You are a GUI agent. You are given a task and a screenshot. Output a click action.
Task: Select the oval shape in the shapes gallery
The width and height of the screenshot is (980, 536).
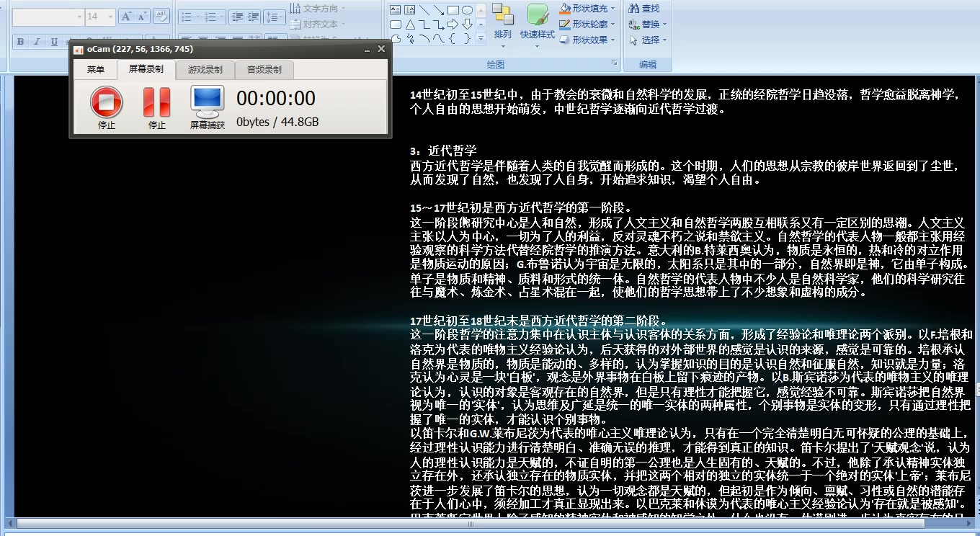pyautogui.click(x=467, y=10)
